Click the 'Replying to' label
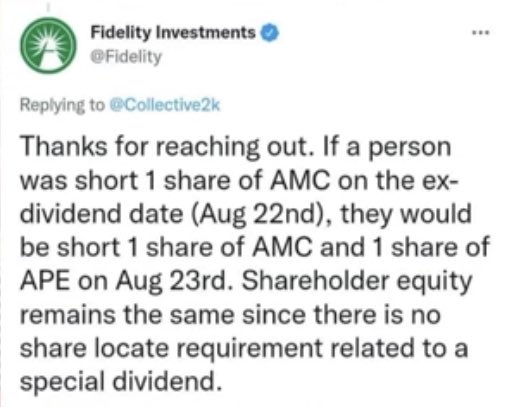The height and width of the screenshot is (407, 505). (x=62, y=105)
